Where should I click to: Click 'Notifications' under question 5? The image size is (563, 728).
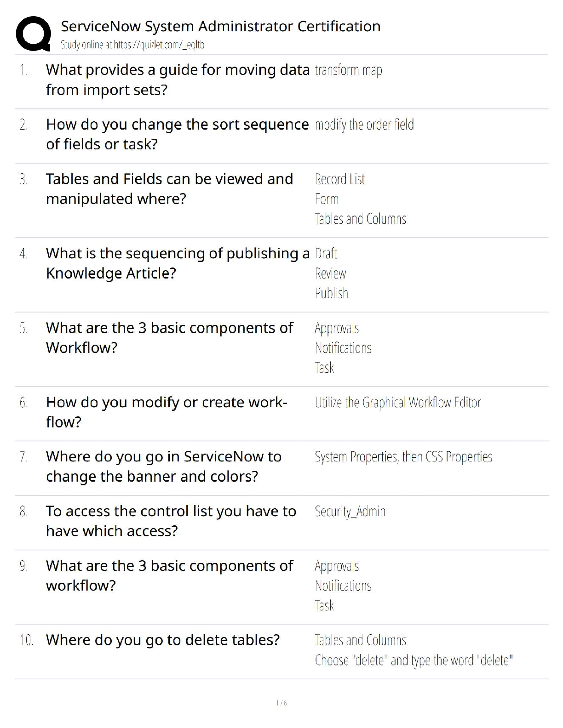343,348
